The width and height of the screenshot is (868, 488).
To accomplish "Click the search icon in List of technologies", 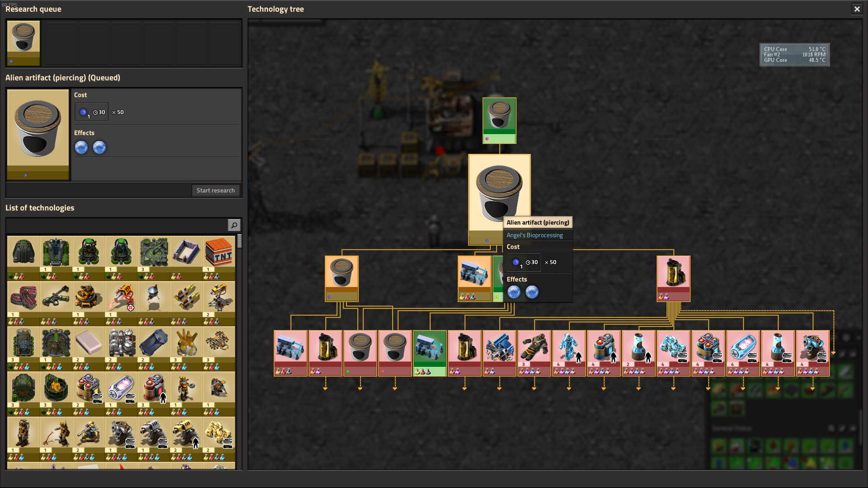I will tap(234, 225).
